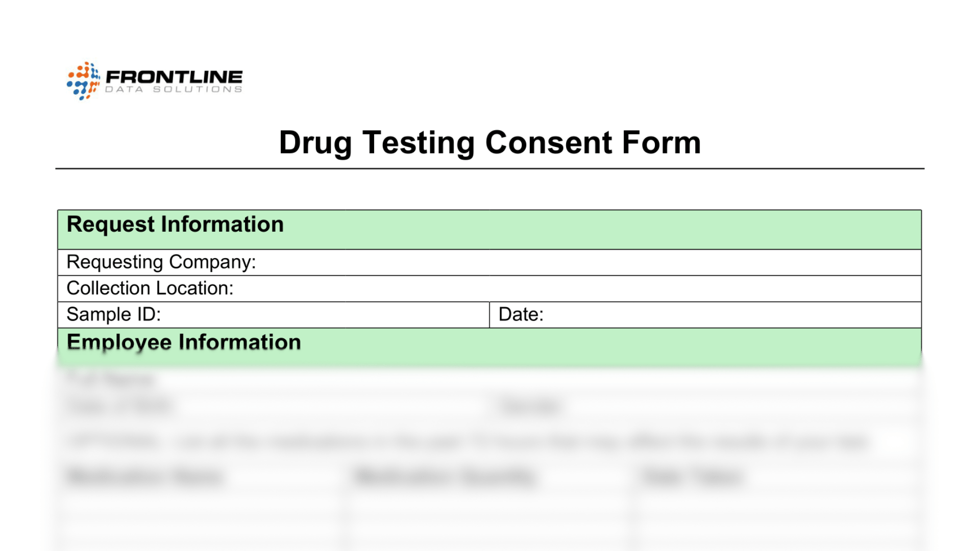
Task: Click the Collection Location label text
Action: [150, 289]
